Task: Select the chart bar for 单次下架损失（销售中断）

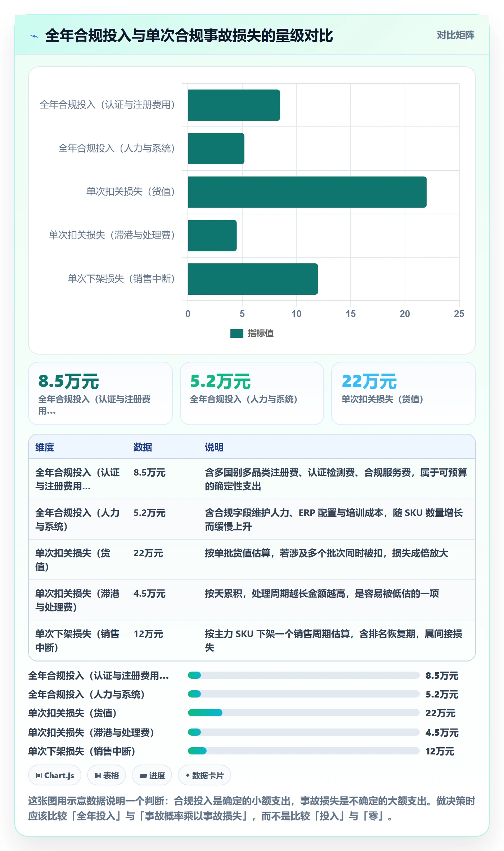Action: tap(253, 279)
